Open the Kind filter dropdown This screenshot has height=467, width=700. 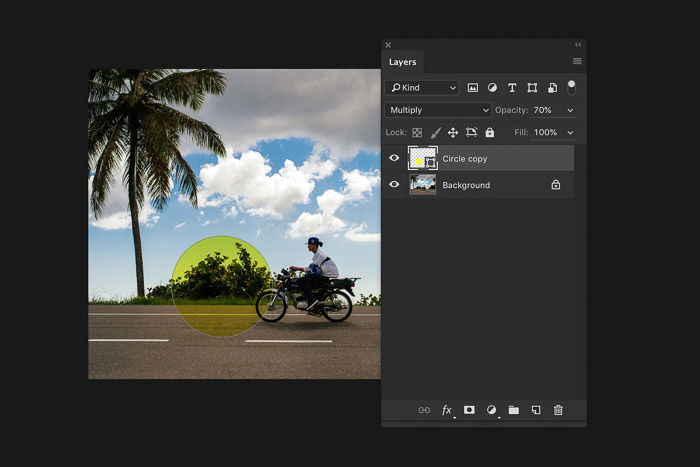(x=423, y=88)
